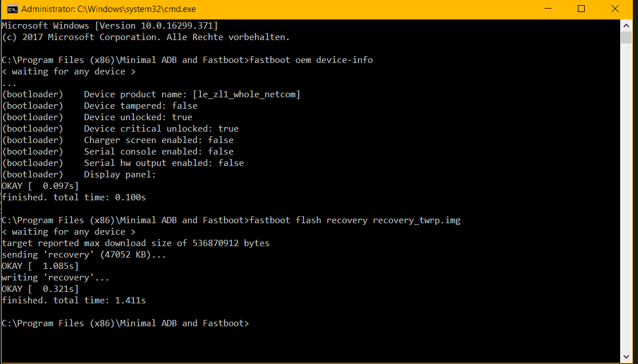Click the 'Device tampered: false' output line
Viewport: 638px width, 364px height.
pos(141,106)
